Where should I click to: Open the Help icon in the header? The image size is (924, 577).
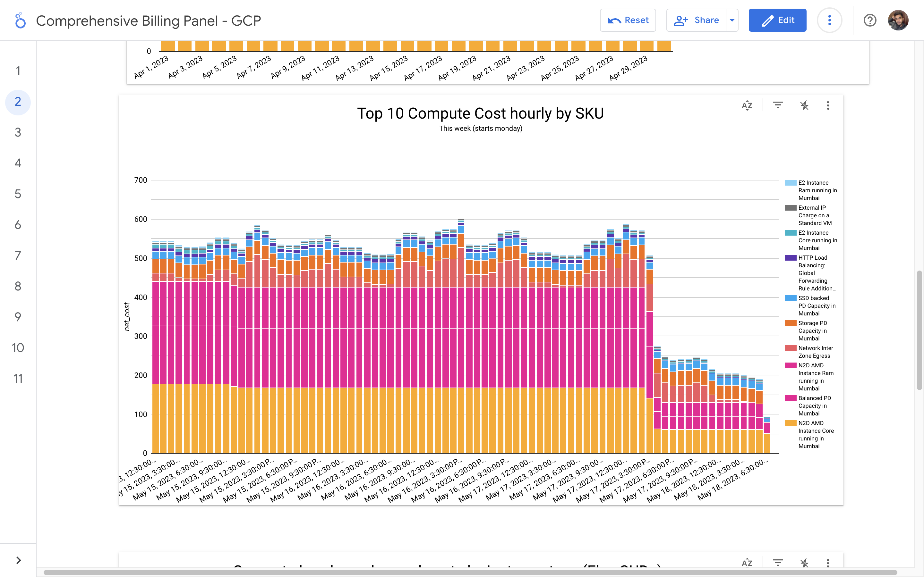[x=870, y=20]
